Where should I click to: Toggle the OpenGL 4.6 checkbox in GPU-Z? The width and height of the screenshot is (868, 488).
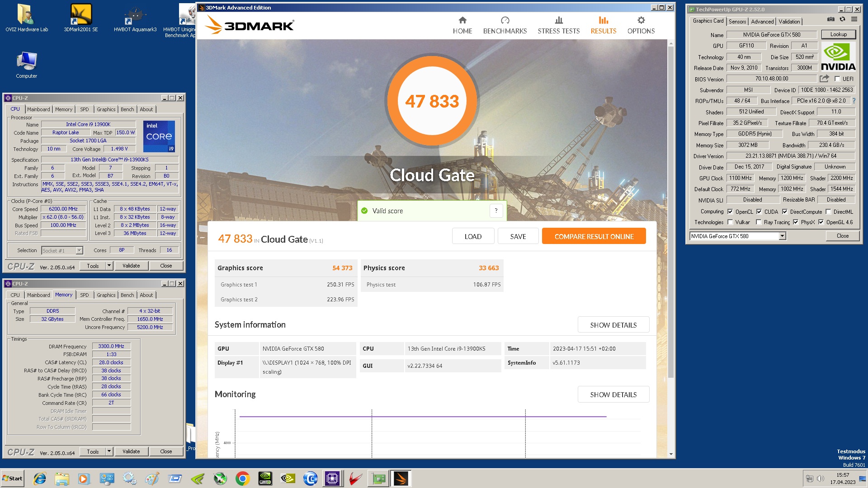pyautogui.click(x=821, y=222)
